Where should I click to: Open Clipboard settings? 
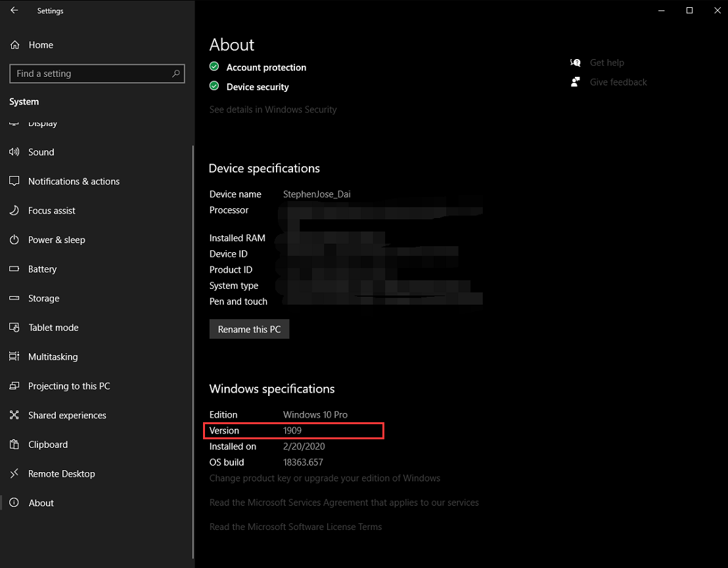point(47,445)
